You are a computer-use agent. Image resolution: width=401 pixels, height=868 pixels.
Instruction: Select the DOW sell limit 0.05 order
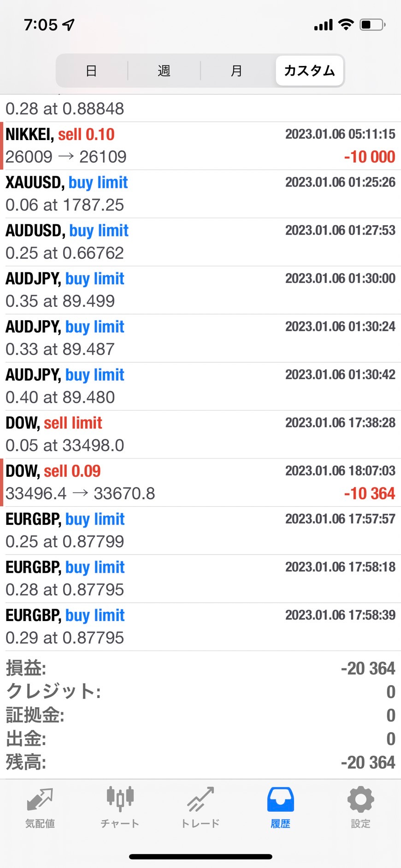pos(200,434)
